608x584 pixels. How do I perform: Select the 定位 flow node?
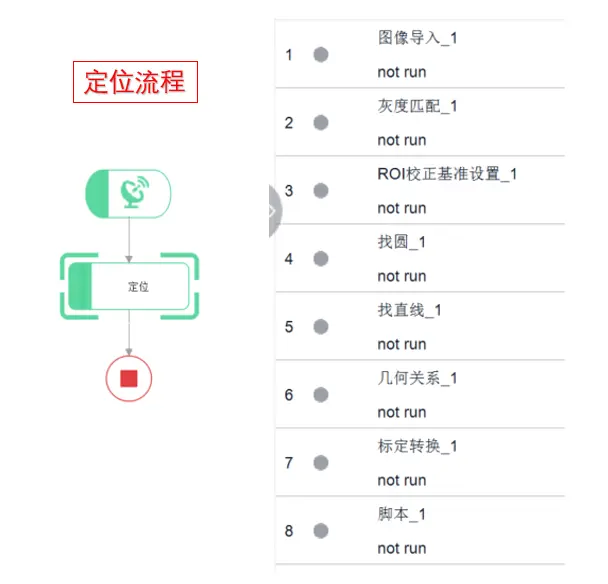click(x=129, y=286)
